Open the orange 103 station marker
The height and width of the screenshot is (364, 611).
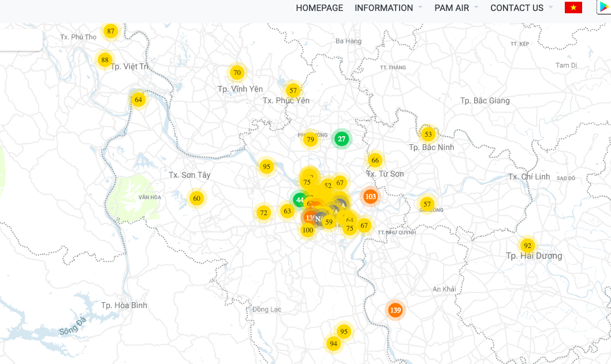(x=371, y=197)
